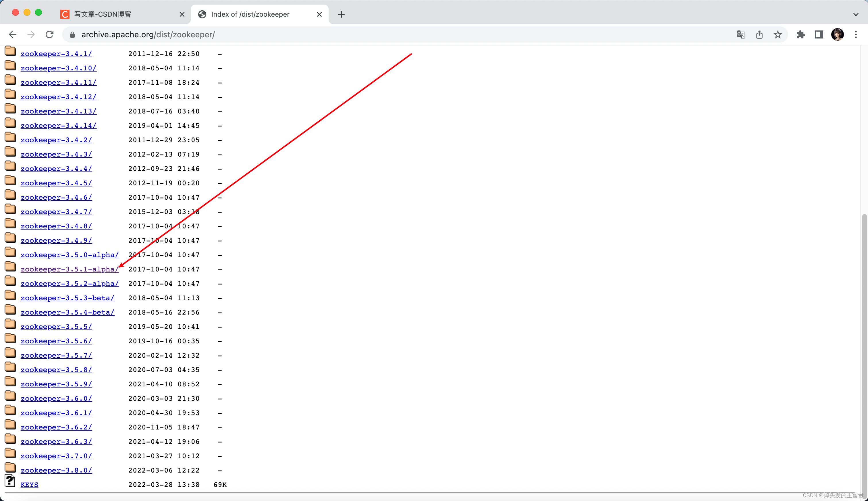This screenshot has height=501, width=868.
Task: Open a new tab with plus button
Action: 341,14
